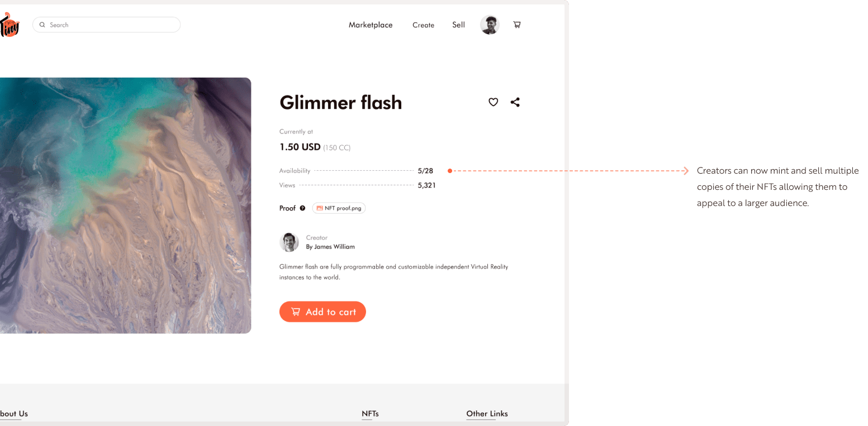Click the Proof help question mark icon
The width and height of the screenshot is (868, 426).
tap(302, 208)
